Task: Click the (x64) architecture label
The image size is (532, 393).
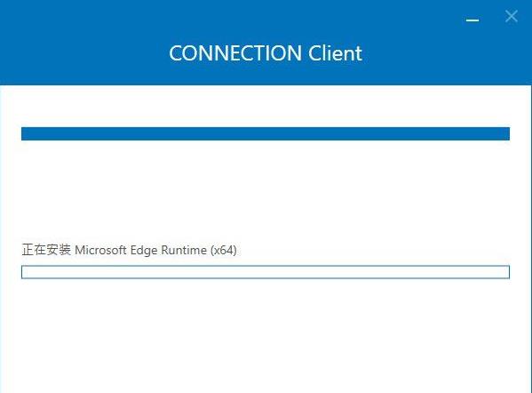Action: 223,251
